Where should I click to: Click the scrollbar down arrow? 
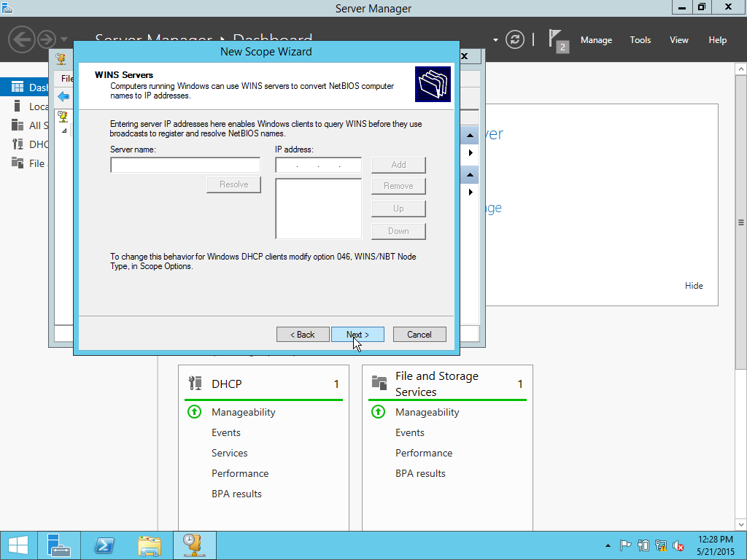741,524
